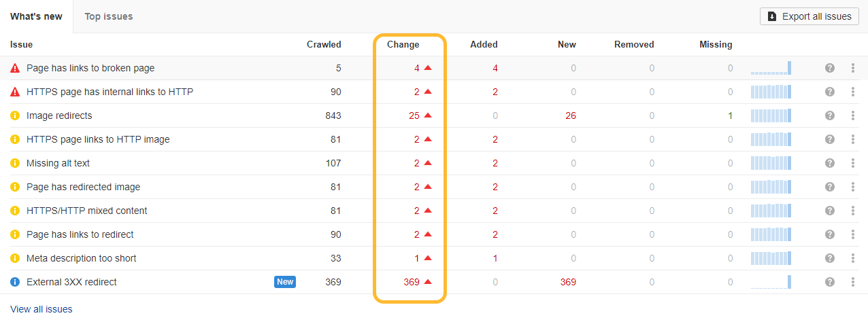This screenshot has width=868, height=322.
Task: Click Export all issues button
Action: 809,16
